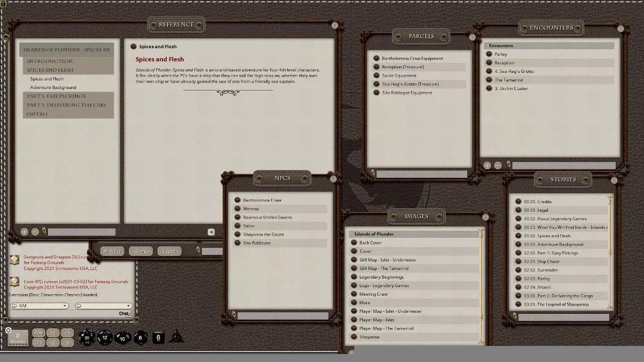The image size is (644, 362).
Task: Click the Encounters window add (+) icon
Action: pos(487,165)
